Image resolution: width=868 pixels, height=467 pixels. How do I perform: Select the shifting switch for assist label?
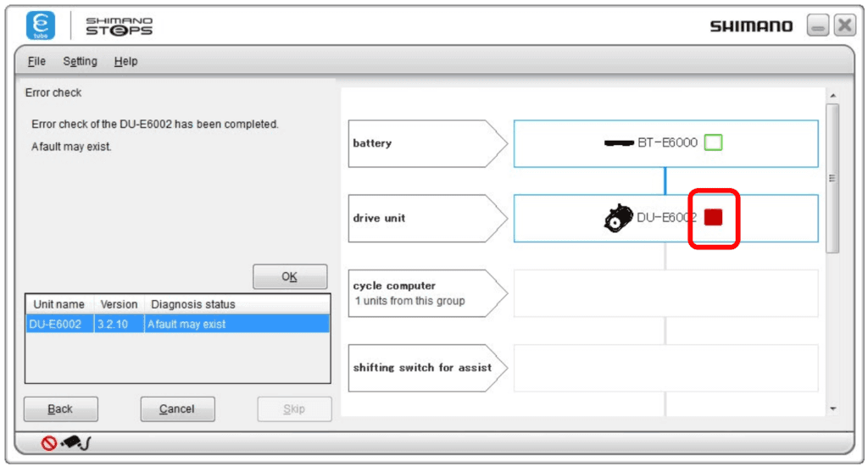pos(421,368)
